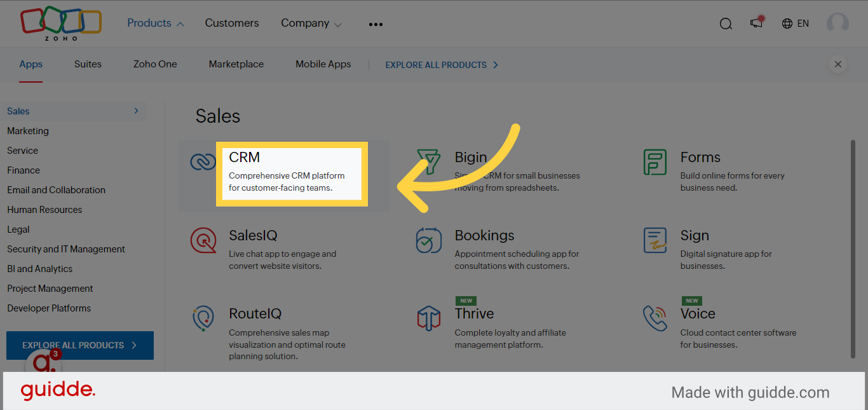The image size is (868, 410).
Task: Open the Bookings product title
Action: coord(484,235)
